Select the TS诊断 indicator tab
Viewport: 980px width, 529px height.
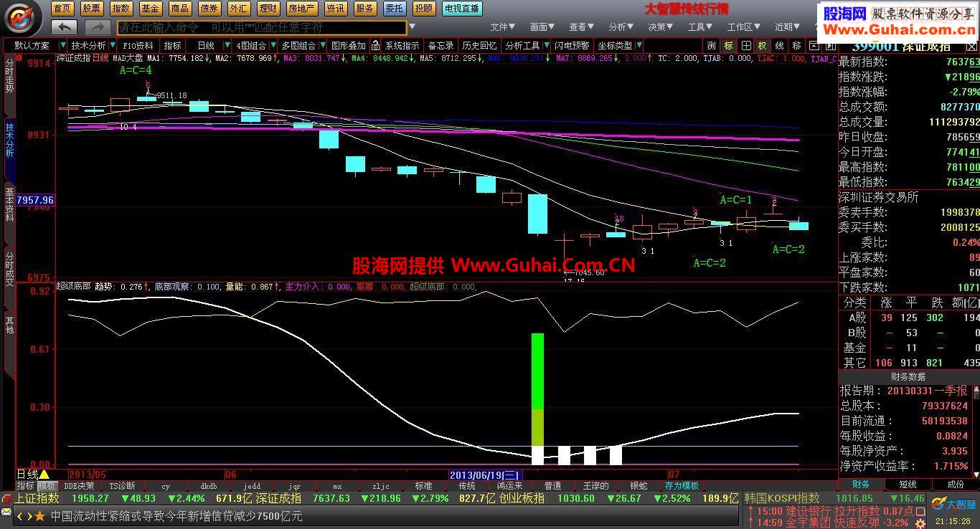click(x=122, y=485)
